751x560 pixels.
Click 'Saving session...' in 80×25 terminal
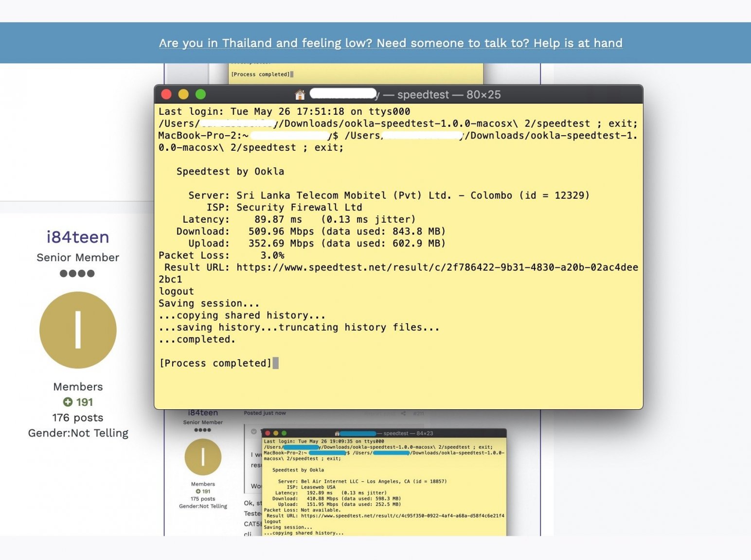(x=209, y=303)
